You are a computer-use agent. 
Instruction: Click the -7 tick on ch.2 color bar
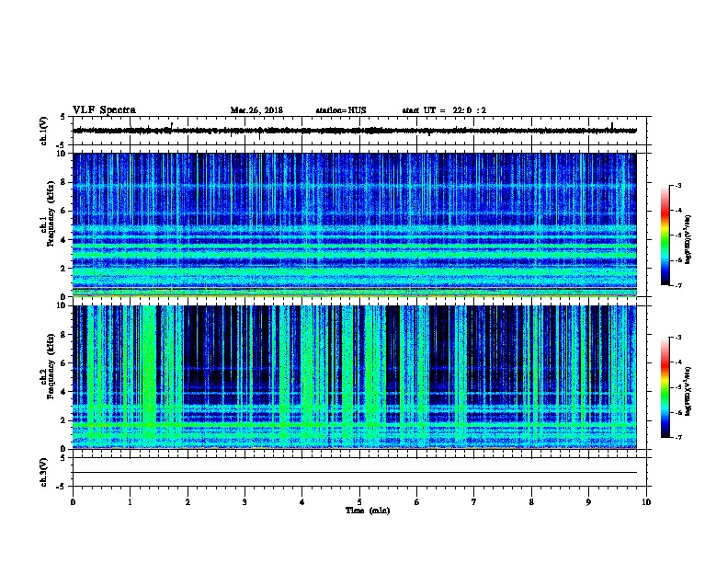[x=678, y=438]
